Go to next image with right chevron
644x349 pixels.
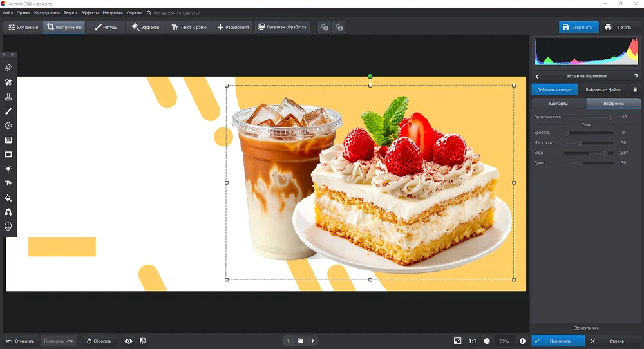pos(313,341)
